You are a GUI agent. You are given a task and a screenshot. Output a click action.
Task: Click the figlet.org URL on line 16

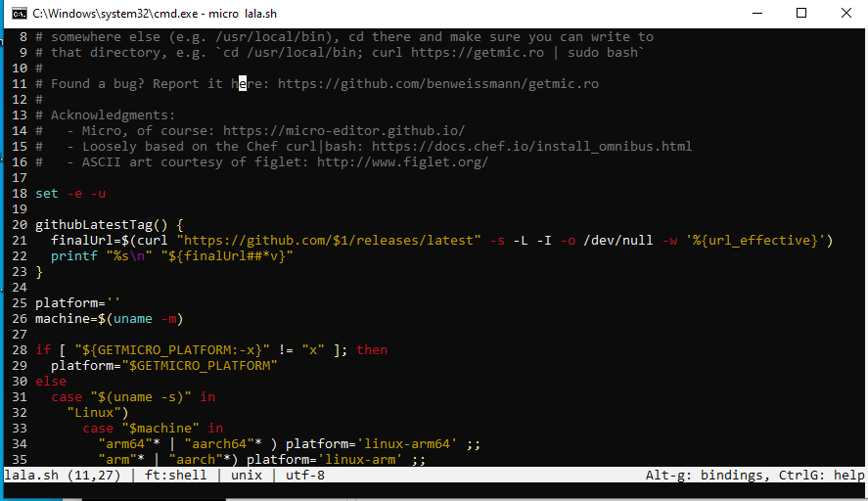(402, 162)
